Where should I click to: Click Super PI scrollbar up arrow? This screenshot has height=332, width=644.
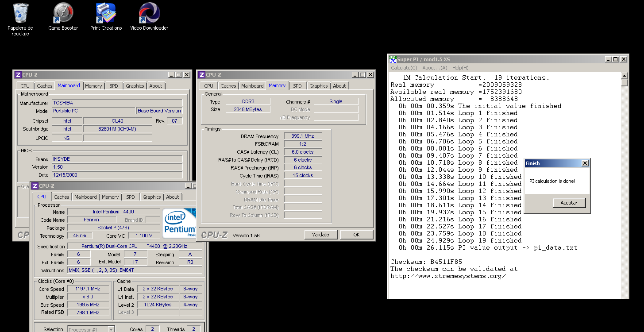click(624, 76)
